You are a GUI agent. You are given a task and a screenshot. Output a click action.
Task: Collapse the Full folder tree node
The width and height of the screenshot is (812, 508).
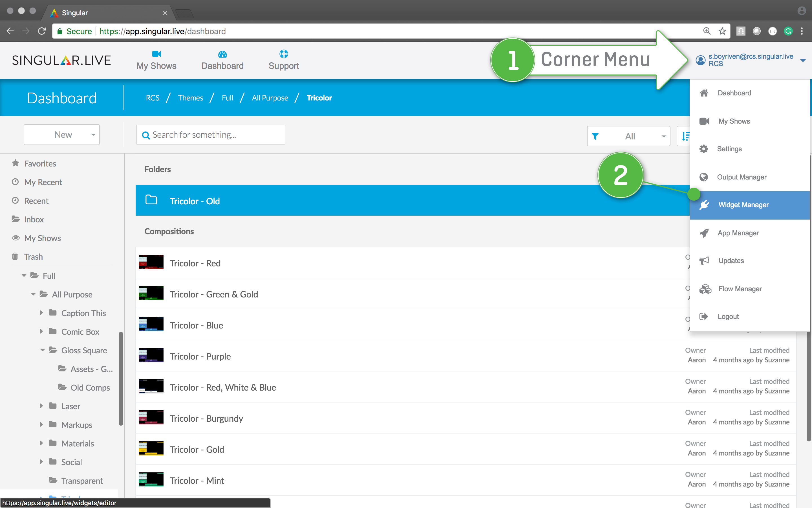coord(24,275)
